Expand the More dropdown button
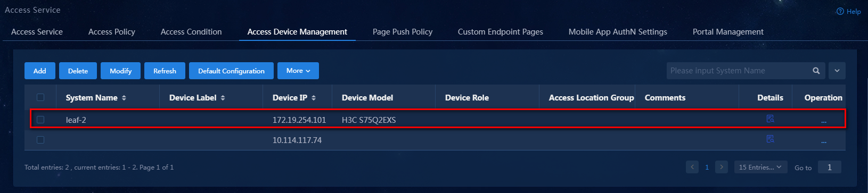 coord(298,71)
